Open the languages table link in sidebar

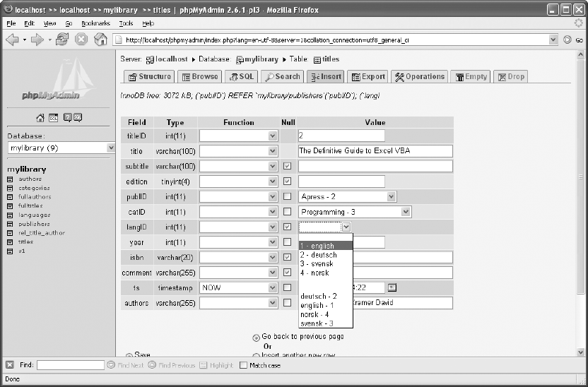(34, 215)
